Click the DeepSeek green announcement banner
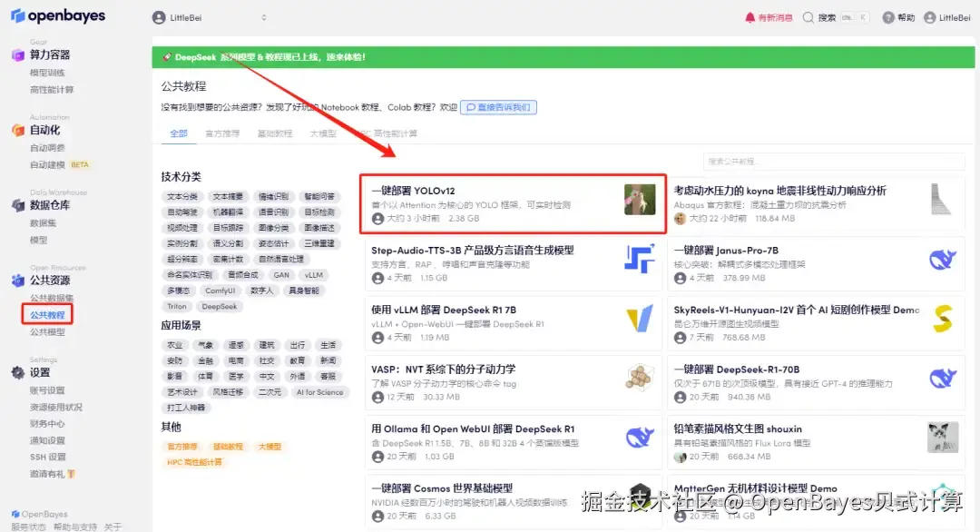 click(x=563, y=57)
